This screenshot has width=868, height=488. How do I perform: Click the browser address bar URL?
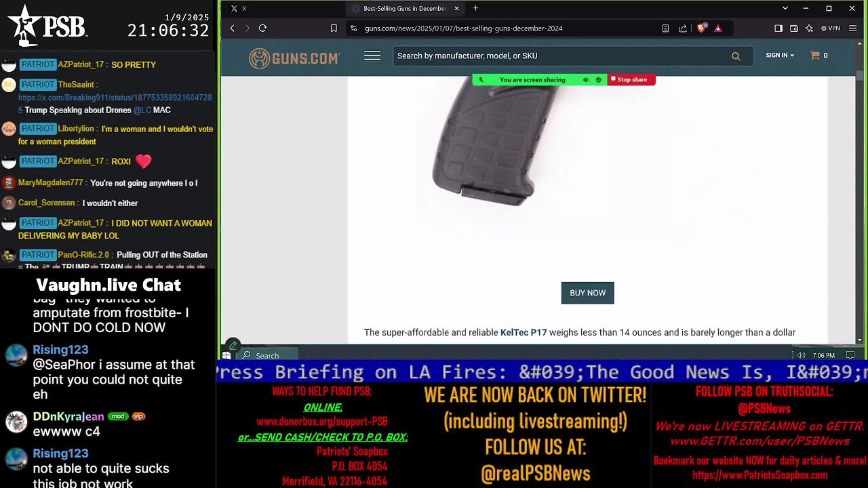[463, 28]
